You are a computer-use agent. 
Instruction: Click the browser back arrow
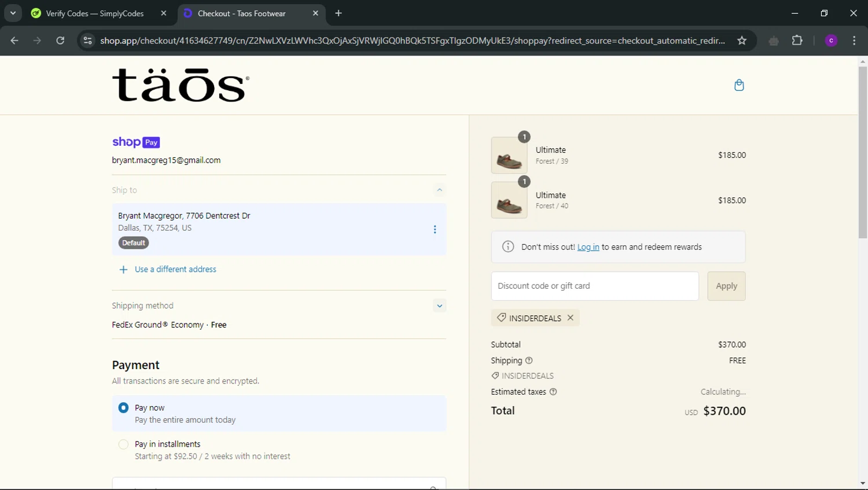[14, 40]
